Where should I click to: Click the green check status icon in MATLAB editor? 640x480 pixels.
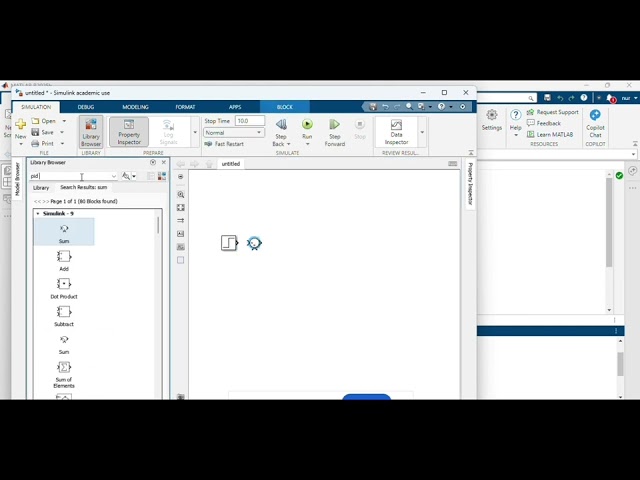619,176
